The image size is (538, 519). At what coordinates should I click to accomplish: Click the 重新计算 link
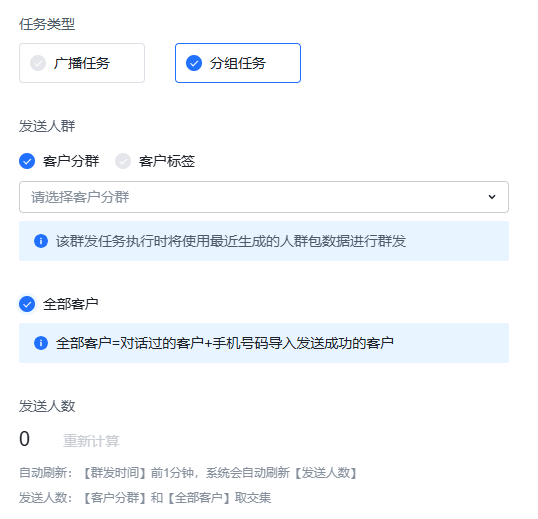(x=91, y=441)
